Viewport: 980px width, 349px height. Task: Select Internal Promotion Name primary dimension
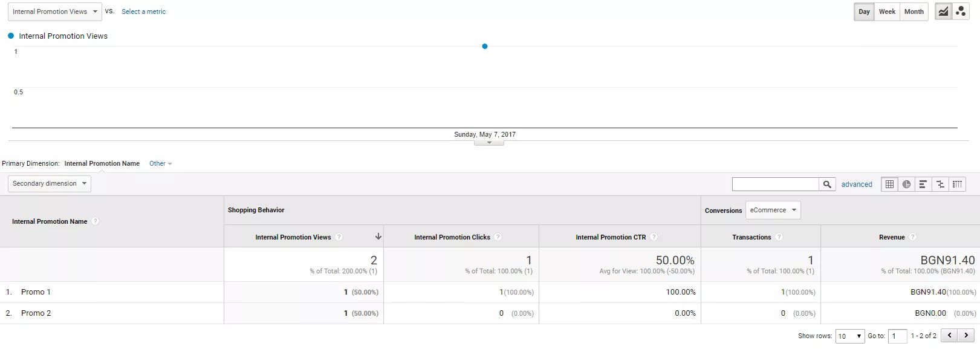[102, 163]
